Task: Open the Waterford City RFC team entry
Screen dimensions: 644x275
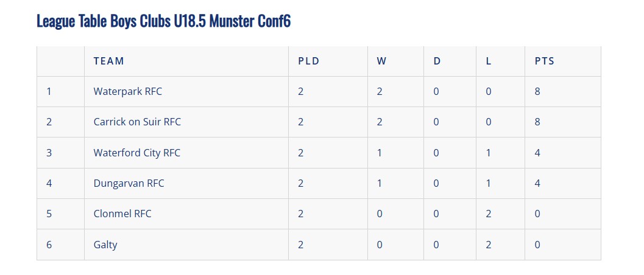Action: 137,153
